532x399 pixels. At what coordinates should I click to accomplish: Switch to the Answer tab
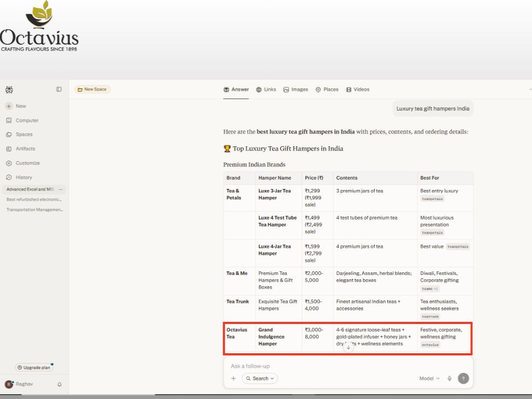tap(236, 89)
